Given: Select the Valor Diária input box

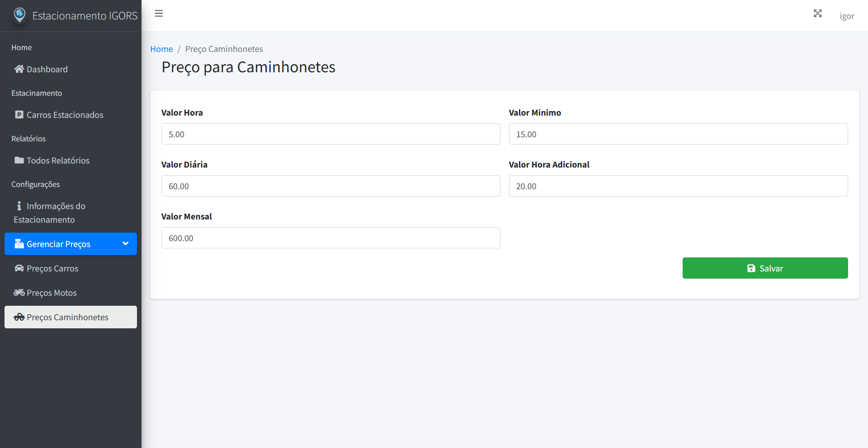Looking at the screenshot, I should 330,186.
